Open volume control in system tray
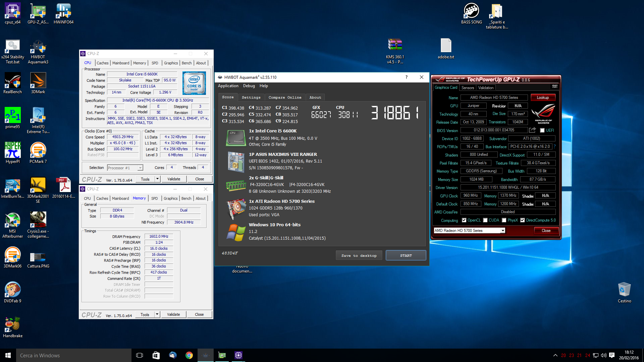644x362 pixels. 604,355
